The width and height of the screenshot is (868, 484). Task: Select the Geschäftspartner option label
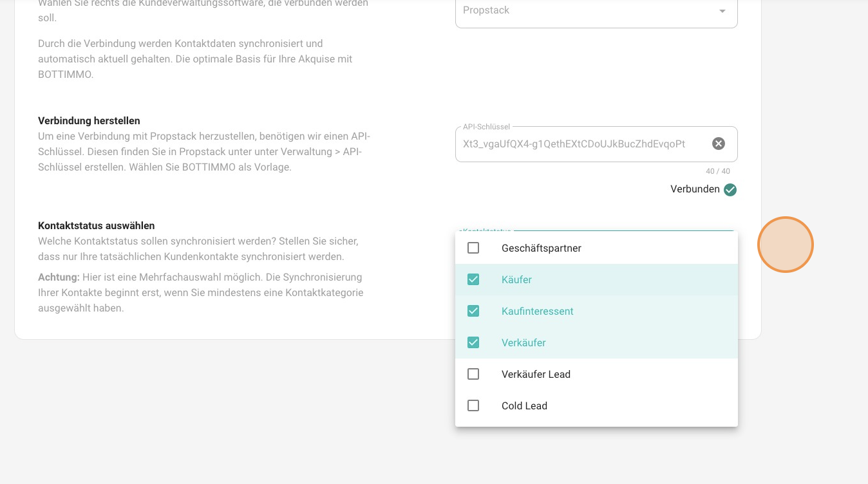pos(541,248)
